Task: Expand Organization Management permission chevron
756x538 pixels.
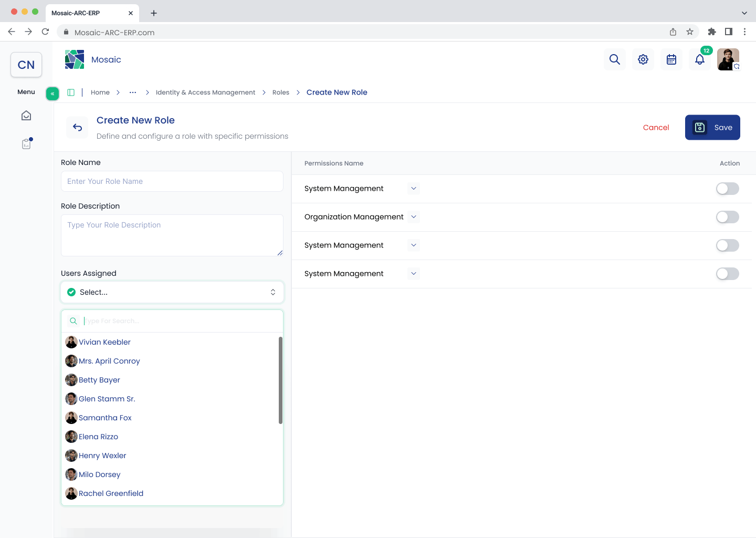Action: [414, 217]
